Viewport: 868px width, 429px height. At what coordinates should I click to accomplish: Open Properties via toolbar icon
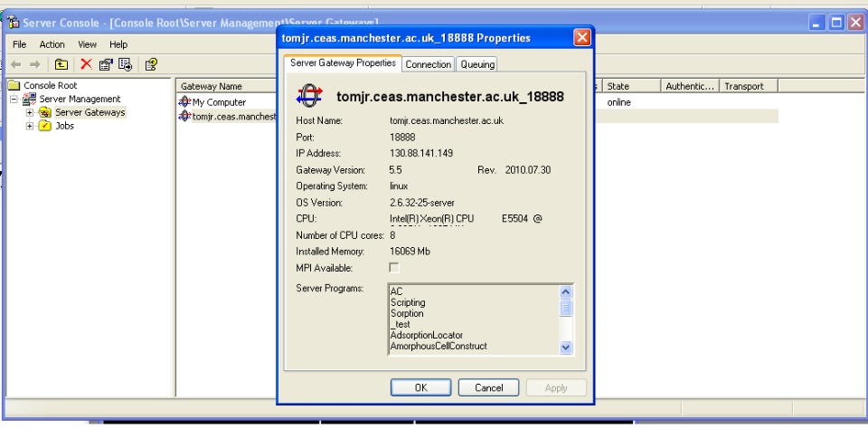[x=106, y=65]
